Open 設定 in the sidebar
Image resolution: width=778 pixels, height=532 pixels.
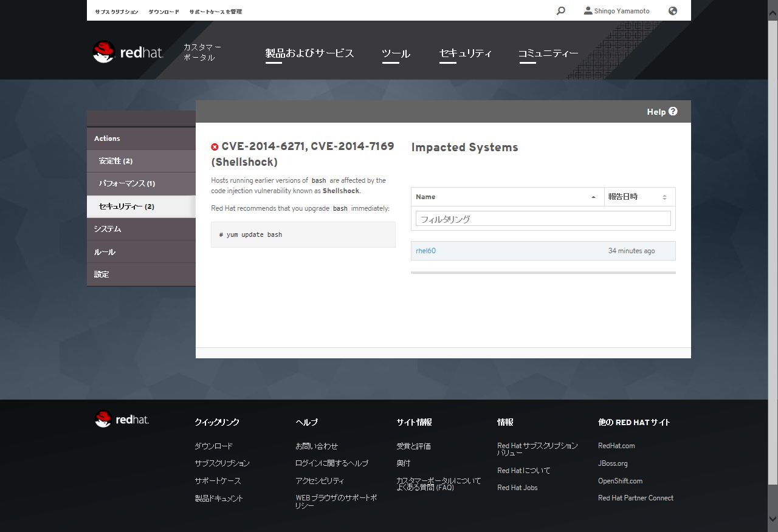pyautogui.click(x=141, y=275)
